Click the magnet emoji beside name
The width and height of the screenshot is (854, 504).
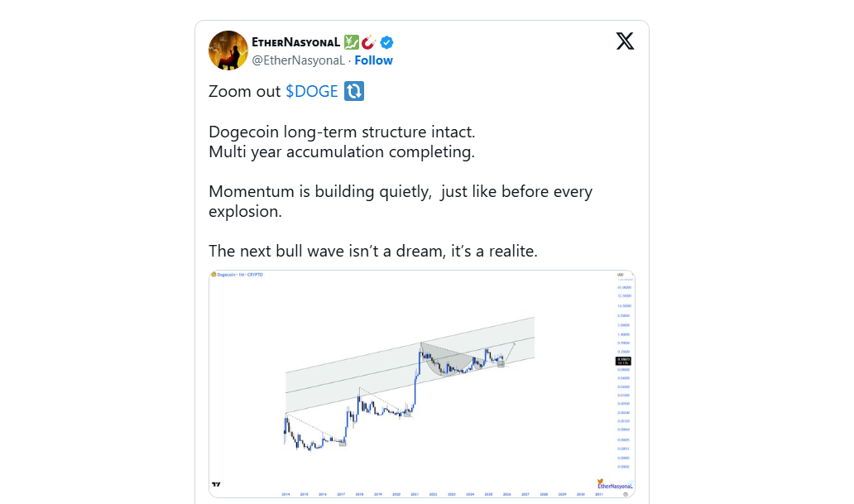point(369,42)
